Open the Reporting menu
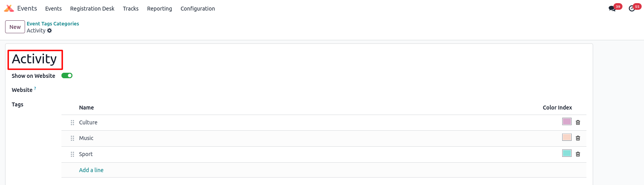Screen dimensions: 644x185 point(159,9)
